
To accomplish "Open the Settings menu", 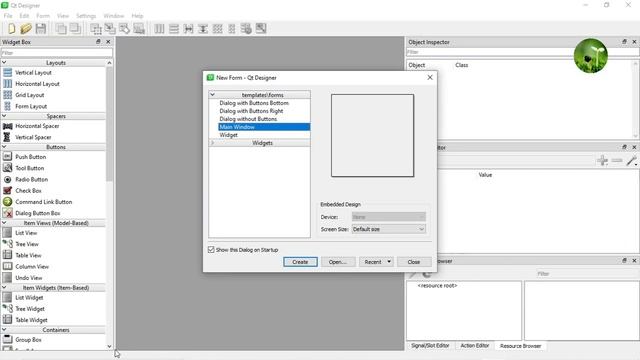I will (x=86, y=16).
